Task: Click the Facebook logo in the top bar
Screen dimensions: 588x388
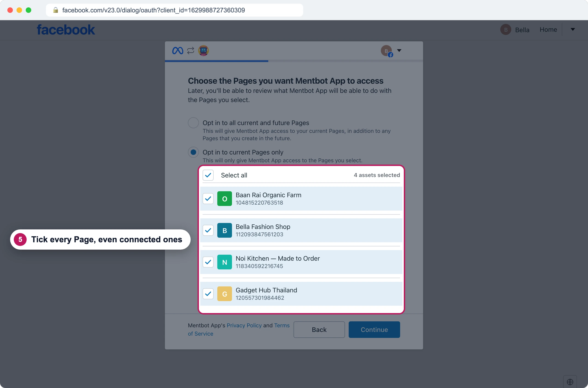Action: coord(66,30)
